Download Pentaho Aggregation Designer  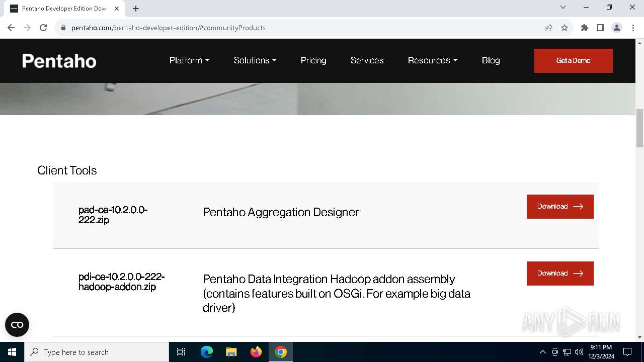click(560, 207)
